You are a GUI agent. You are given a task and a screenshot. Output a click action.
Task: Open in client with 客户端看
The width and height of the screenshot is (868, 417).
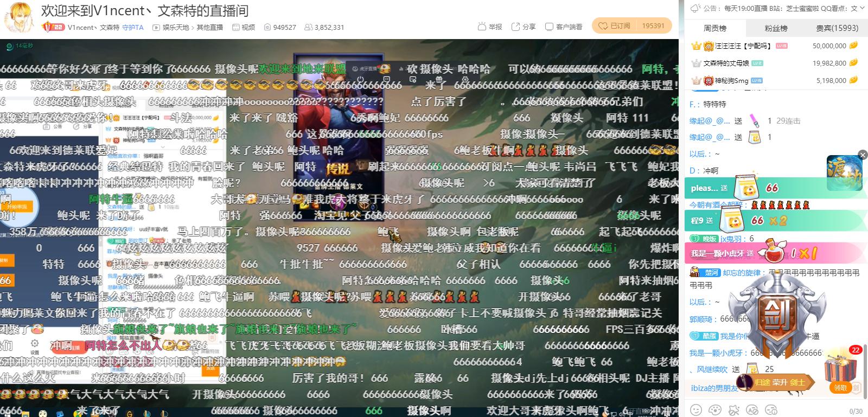pos(564,27)
